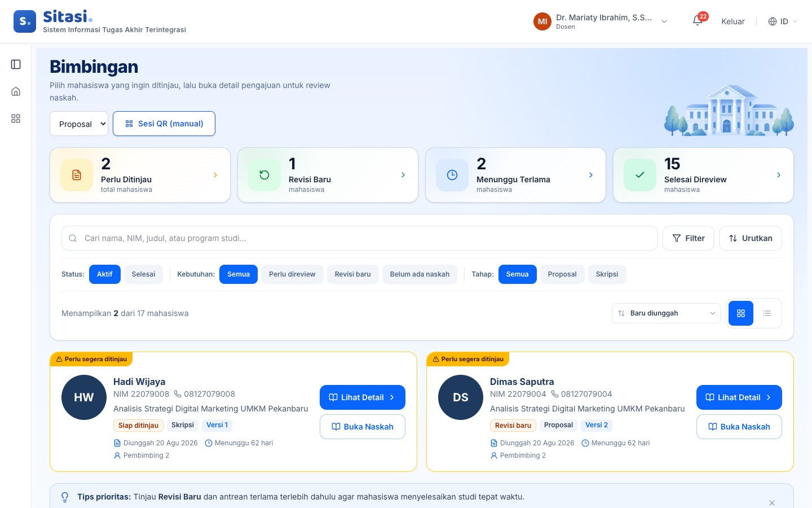Dismiss the Tips prioritas banner
This screenshot has width=812, height=508.
coord(772,503)
